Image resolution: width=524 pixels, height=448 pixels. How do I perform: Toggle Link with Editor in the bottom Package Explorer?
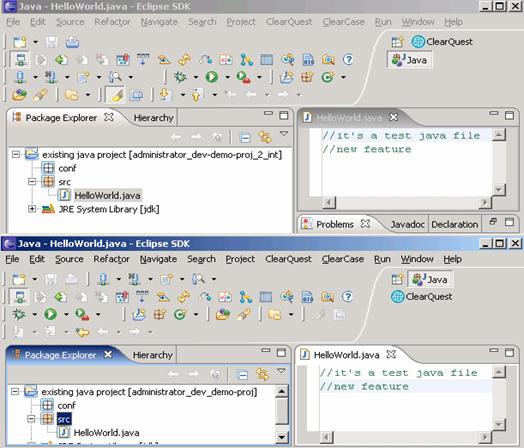pyautogui.click(x=262, y=375)
